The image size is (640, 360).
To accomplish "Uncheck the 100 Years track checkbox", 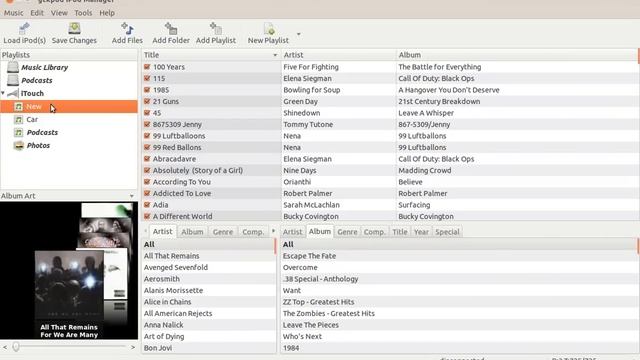I will 147,67.
